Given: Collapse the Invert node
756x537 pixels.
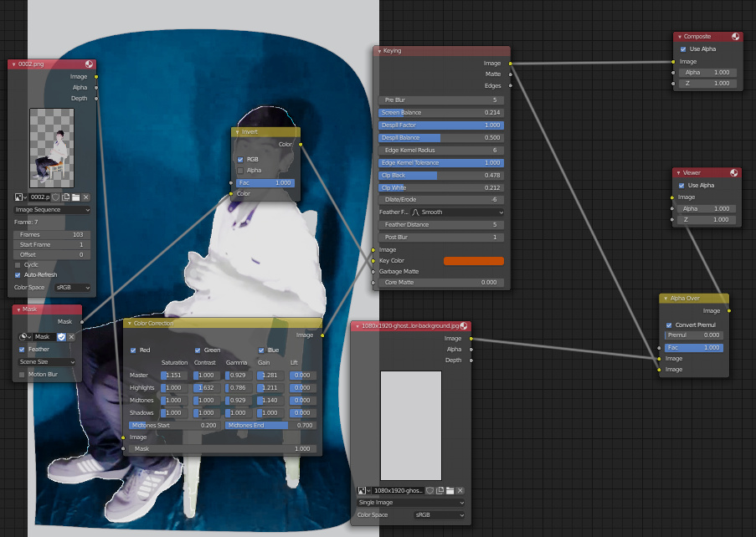Looking at the screenshot, I should click(x=237, y=132).
